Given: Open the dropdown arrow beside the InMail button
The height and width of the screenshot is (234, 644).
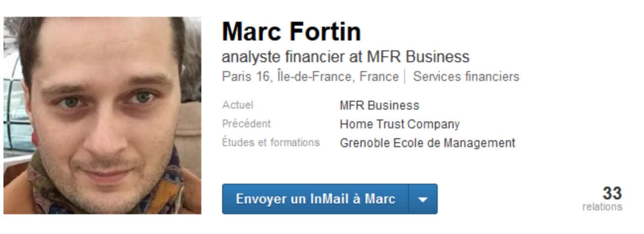Looking at the screenshot, I should (423, 199).
